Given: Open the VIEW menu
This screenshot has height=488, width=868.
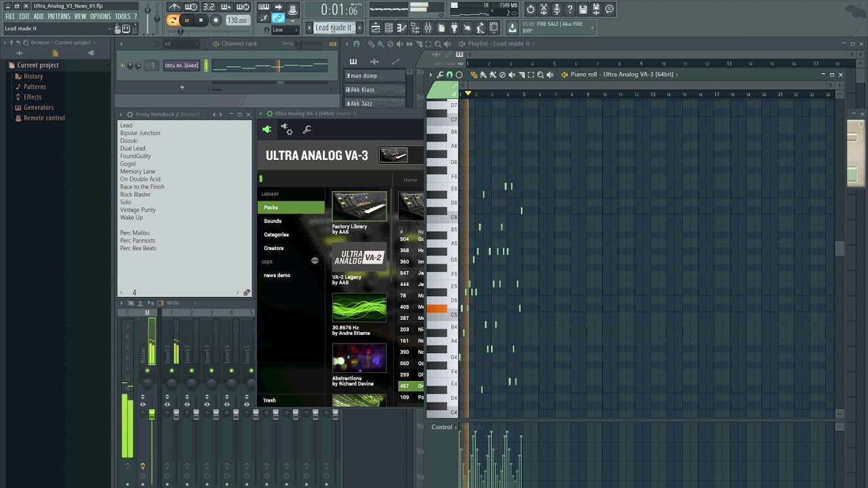Looking at the screenshot, I should pyautogui.click(x=80, y=16).
